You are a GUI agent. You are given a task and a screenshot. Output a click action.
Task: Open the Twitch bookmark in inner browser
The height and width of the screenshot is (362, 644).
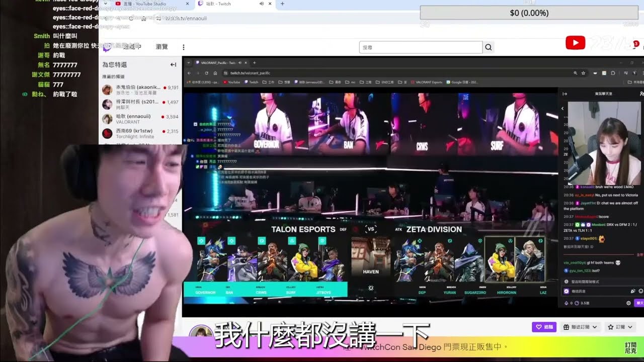pyautogui.click(x=251, y=82)
